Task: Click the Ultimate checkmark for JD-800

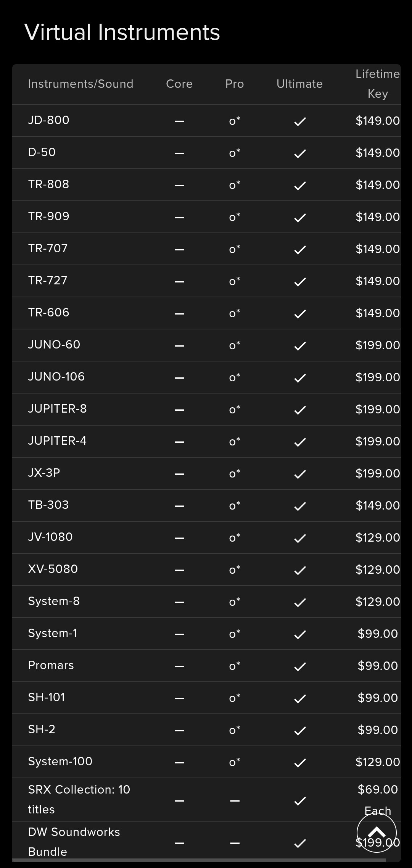Action: (x=300, y=121)
